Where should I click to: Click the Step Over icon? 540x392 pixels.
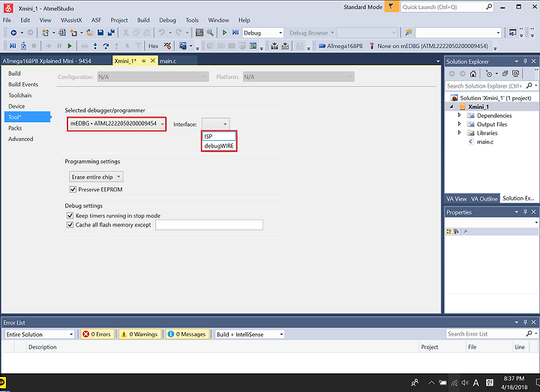pyautogui.click(x=106, y=46)
